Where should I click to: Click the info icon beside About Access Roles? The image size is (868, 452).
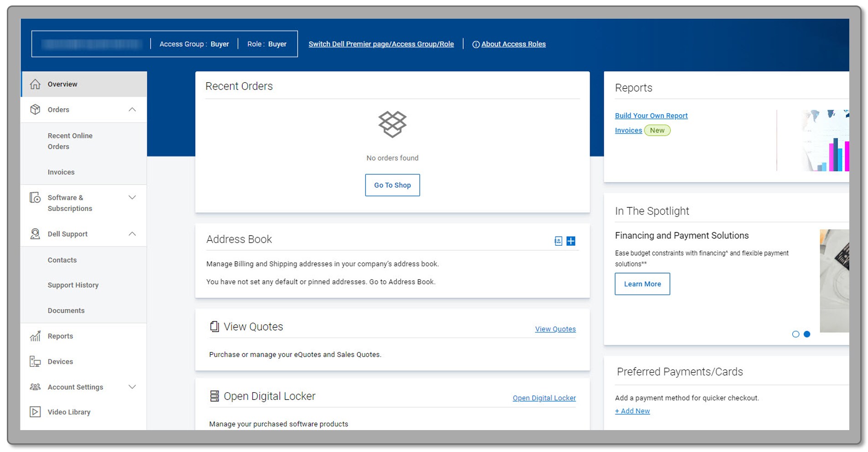[476, 44]
